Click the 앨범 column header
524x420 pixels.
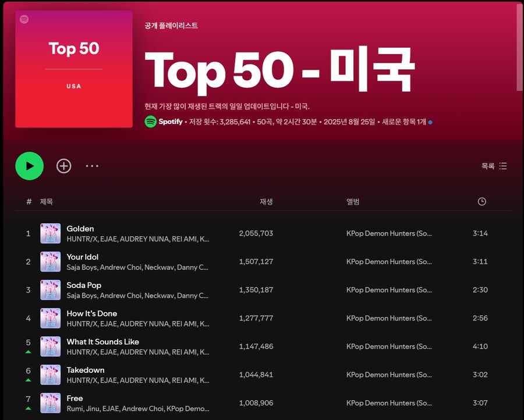point(353,201)
